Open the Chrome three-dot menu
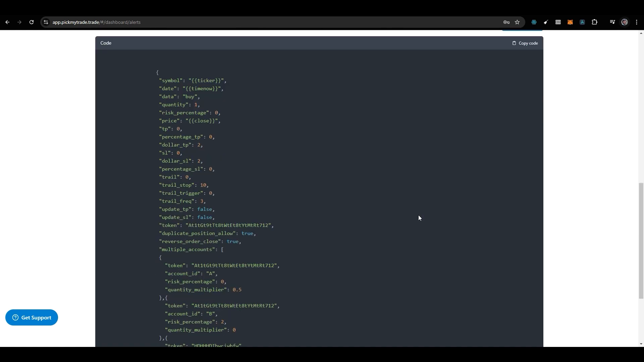644x362 pixels. [x=637, y=22]
